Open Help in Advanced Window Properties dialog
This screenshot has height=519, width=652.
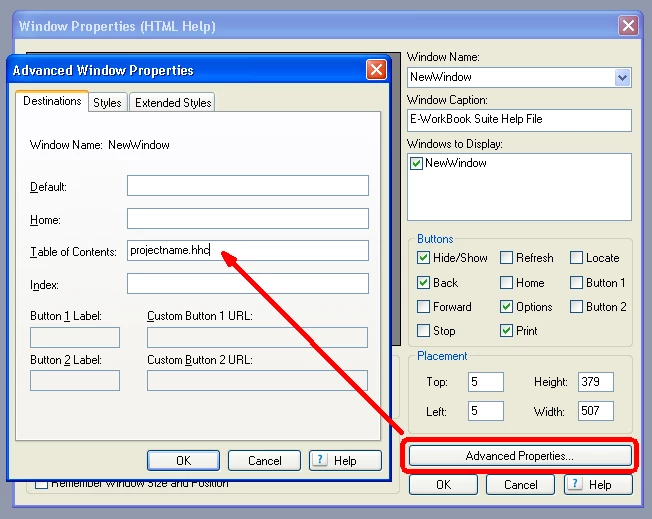click(x=345, y=460)
